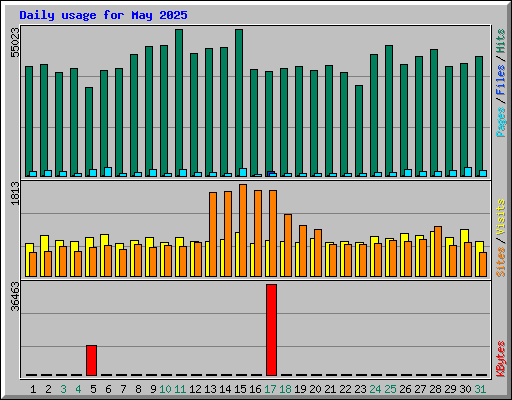Image resolution: width=512 pixels, height=400 pixels.
Task: Click the red KBytes bar for day 17
Action: click(x=271, y=330)
